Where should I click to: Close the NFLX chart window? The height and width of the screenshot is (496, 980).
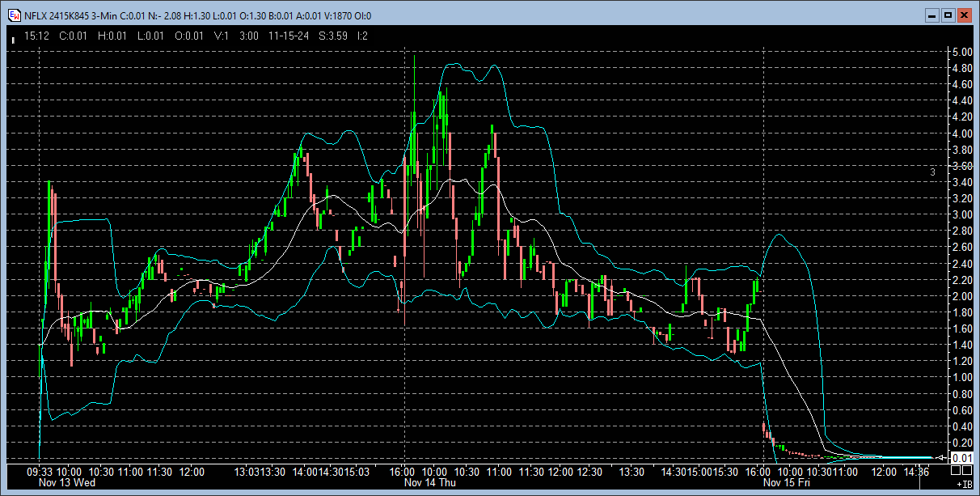[965, 15]
